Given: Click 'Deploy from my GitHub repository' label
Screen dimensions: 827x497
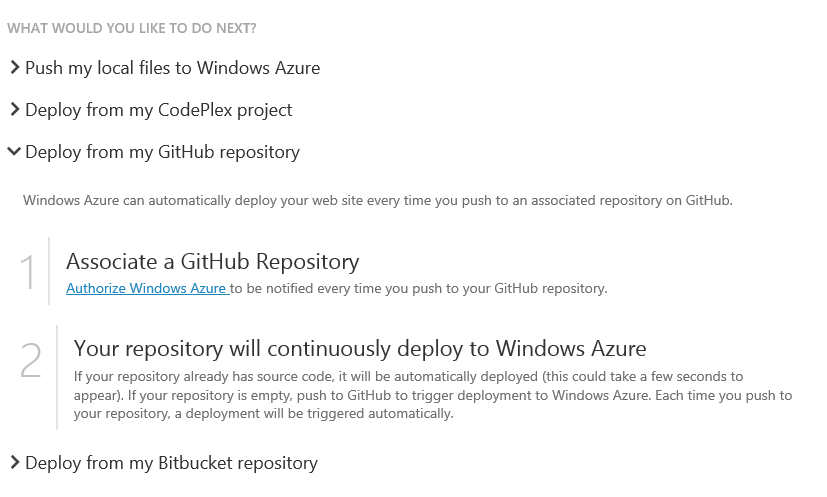Looking at the screenshot, I should pyautogui.click(x=162, y=152).
